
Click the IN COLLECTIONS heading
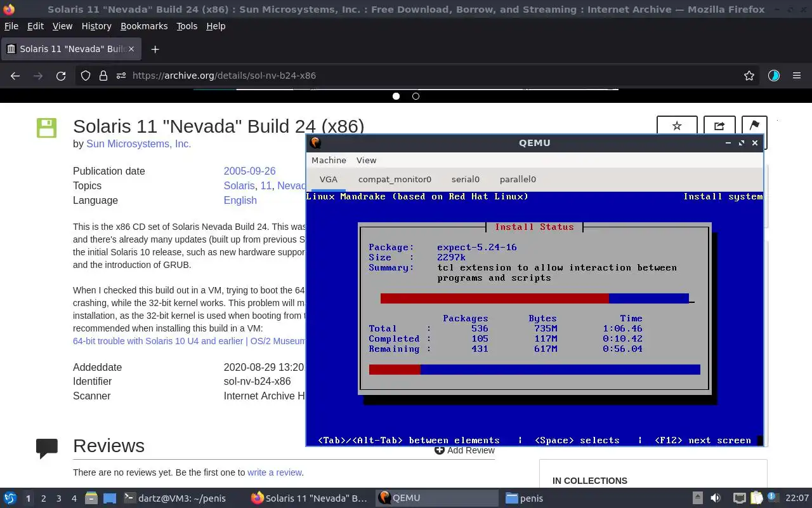[x=590, y=481]
